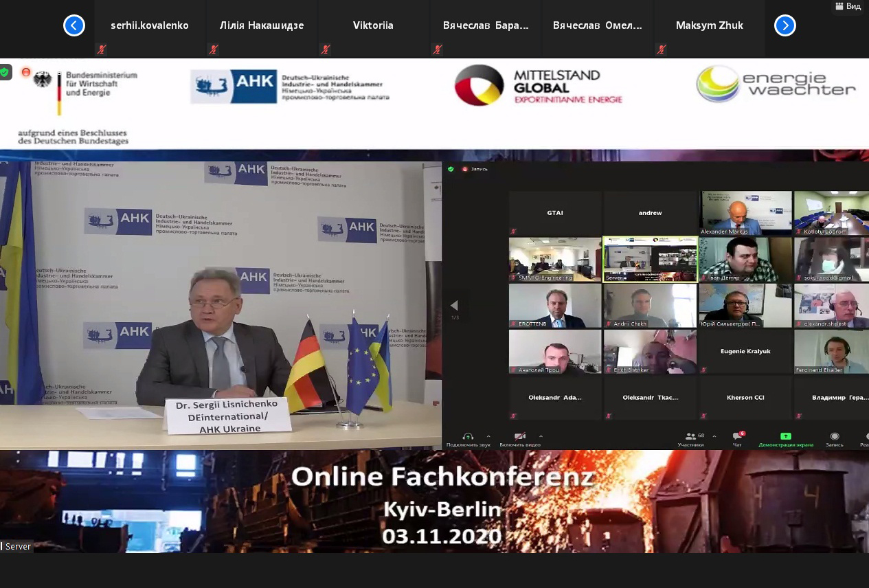Turn on the camera (Включить видео)
The image size is (869, 588).
pyautogui.click(x=520, y=437)
